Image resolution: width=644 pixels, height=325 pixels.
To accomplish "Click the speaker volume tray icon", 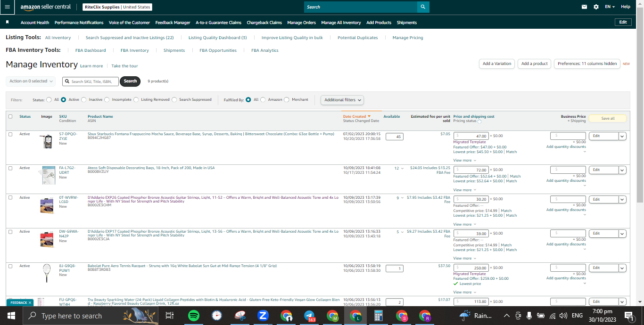I will (563, 316).
